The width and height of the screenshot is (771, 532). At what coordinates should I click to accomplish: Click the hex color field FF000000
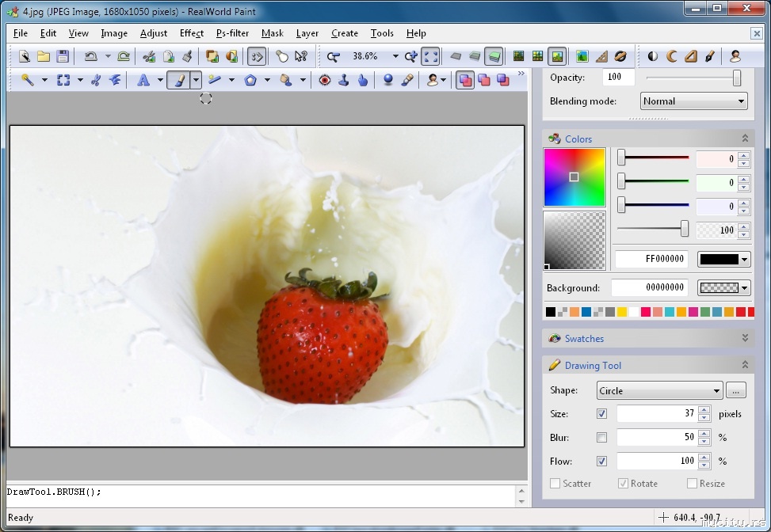653,260
